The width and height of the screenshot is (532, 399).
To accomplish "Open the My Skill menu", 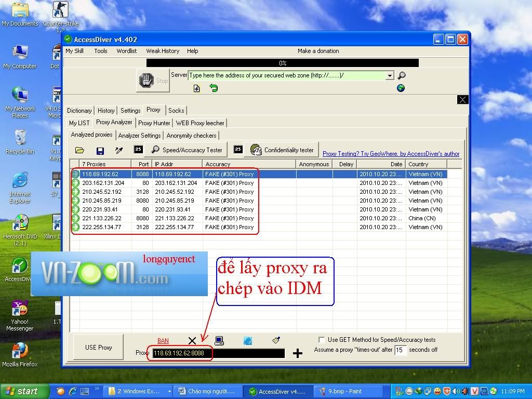I will point(75,51).
